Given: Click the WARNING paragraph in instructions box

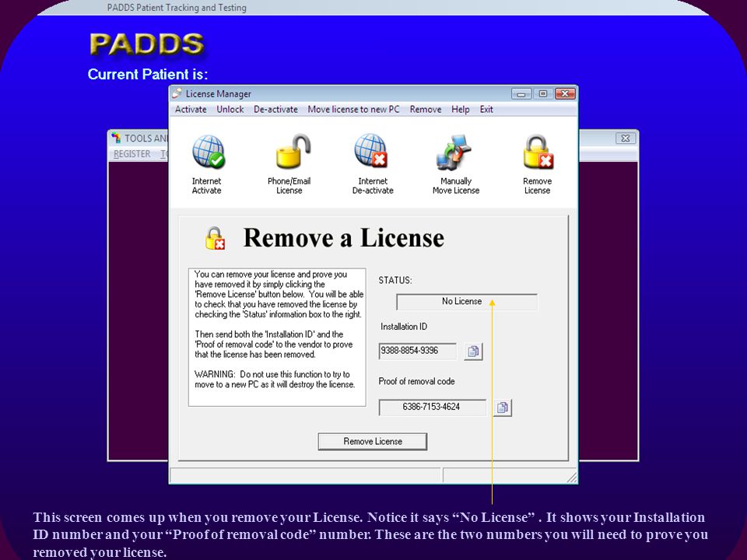Looking at the screenshot, I should [275, 380].
